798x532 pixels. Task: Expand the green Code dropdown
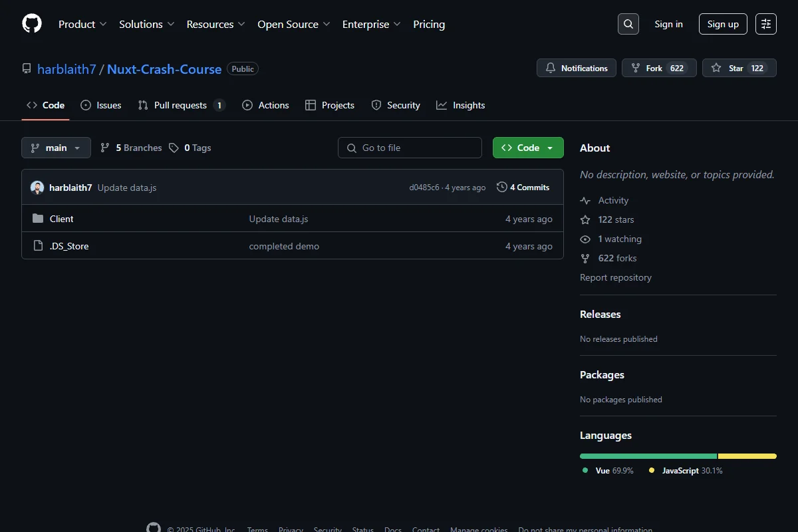pos(528,148)
